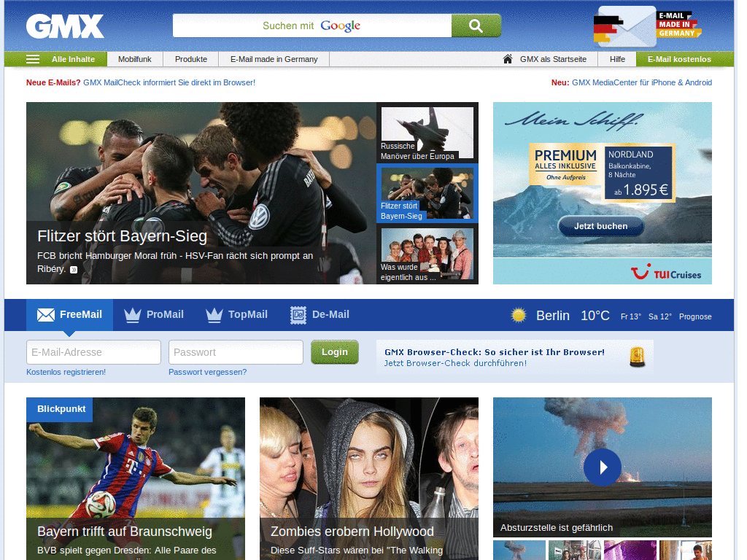Click the sun weather icon next to Berlin

(519, 314)
